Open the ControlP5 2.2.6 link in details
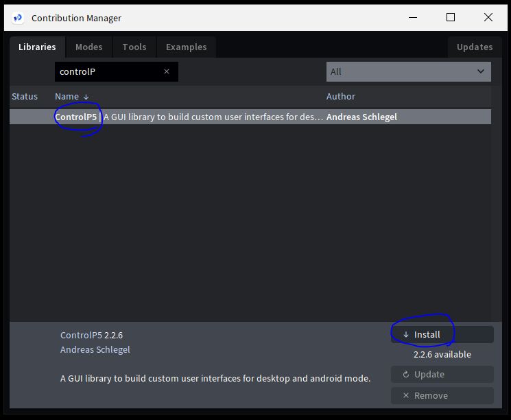The image size is (511, 420). click(x=92, y=335)
